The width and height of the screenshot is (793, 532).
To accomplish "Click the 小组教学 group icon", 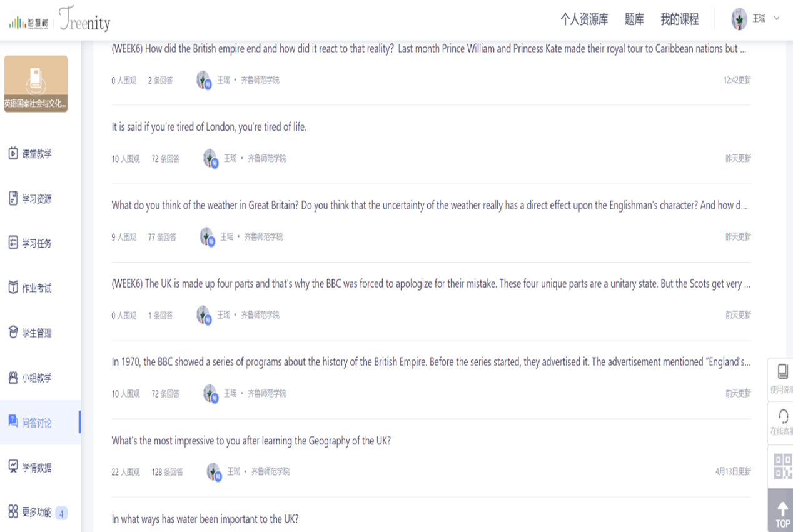I will (x=13, y=378).
